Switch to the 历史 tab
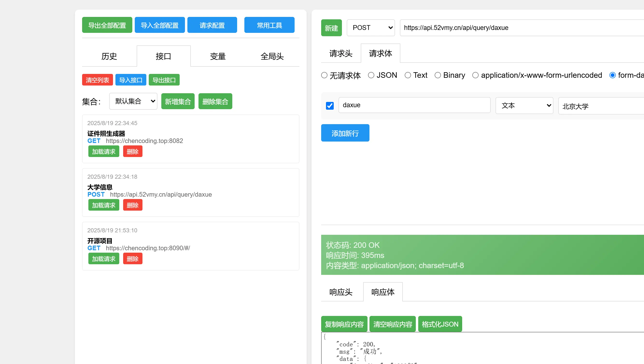Viewport: 644px width, 364px height. click(x=109, y=56)
